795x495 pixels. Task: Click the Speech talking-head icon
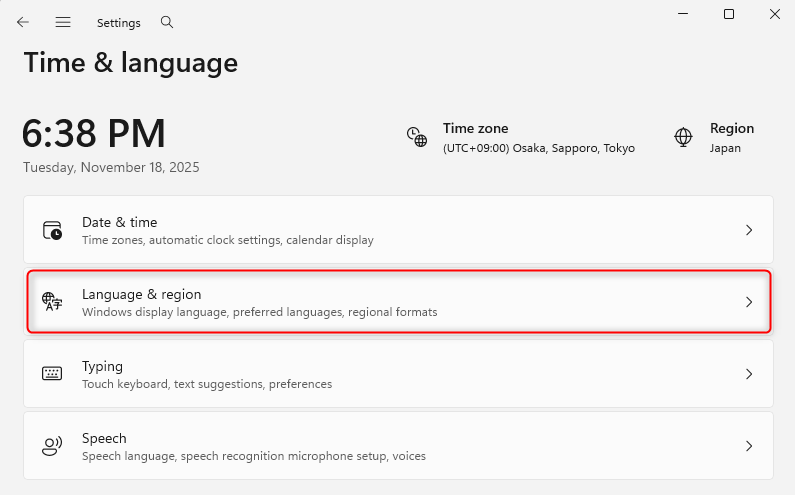52,446
